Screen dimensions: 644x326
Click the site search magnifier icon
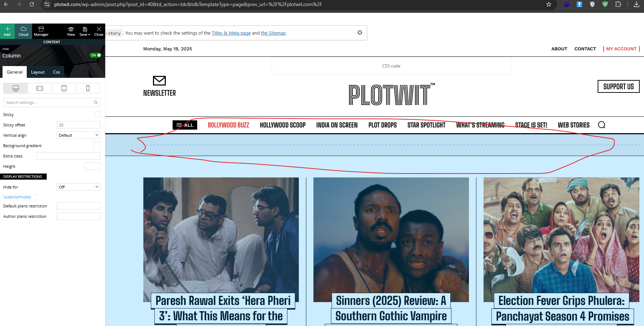point(602,125)
